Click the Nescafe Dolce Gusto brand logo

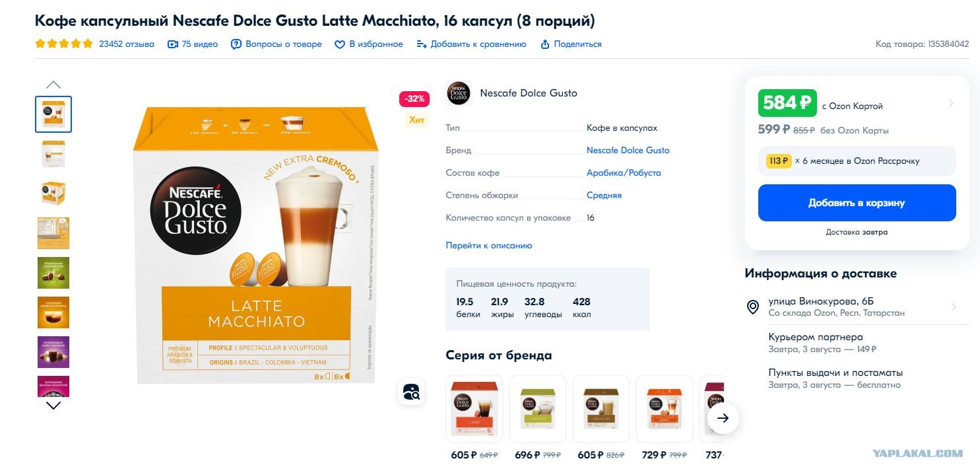[x=458, y=93]
